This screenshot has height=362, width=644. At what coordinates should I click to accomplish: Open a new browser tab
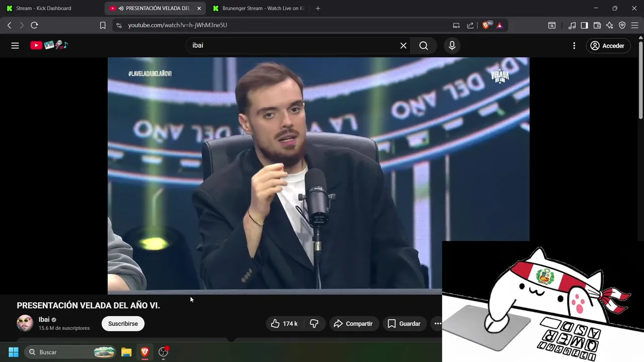click(317, 8)
